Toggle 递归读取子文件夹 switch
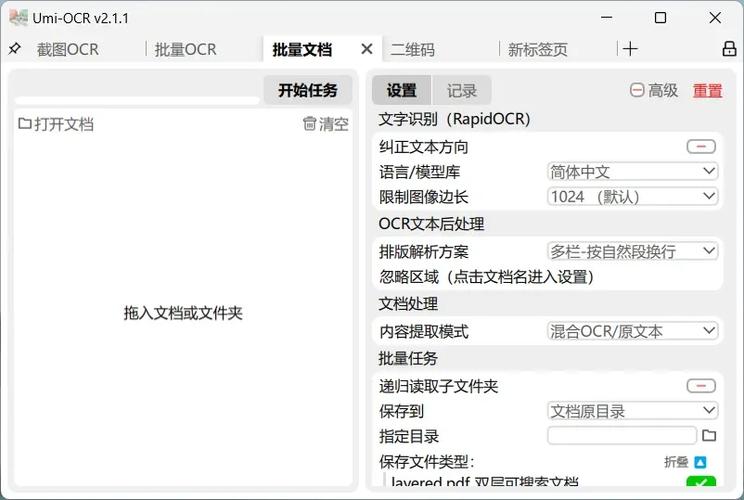 [701, 386]
